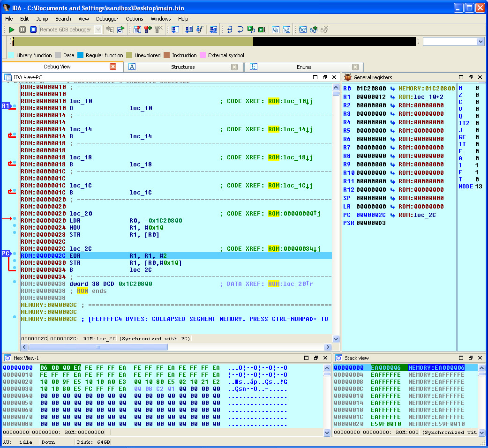Pause the debugged process
The width and height of the screenshot is (488, 448).
(x=23, y=30)
